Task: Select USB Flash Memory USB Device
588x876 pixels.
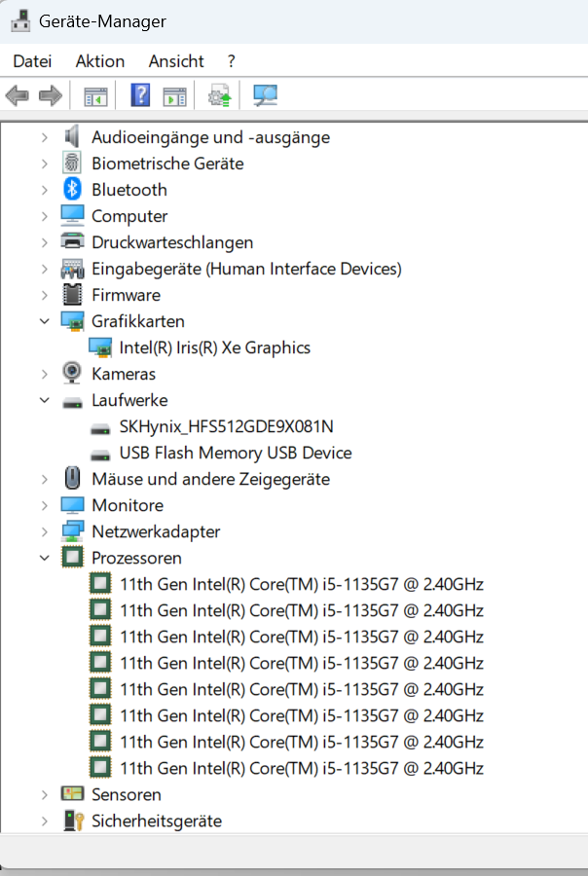Action: pyautogui.click(x=236, y=453)
